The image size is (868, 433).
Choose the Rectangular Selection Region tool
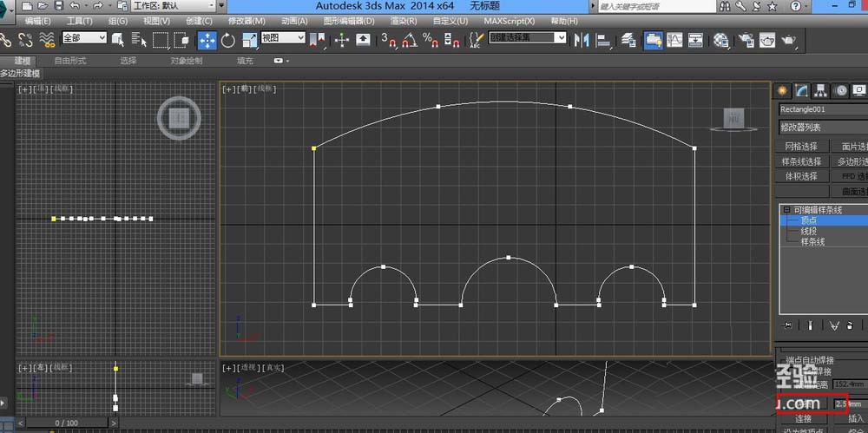[161, 39]
